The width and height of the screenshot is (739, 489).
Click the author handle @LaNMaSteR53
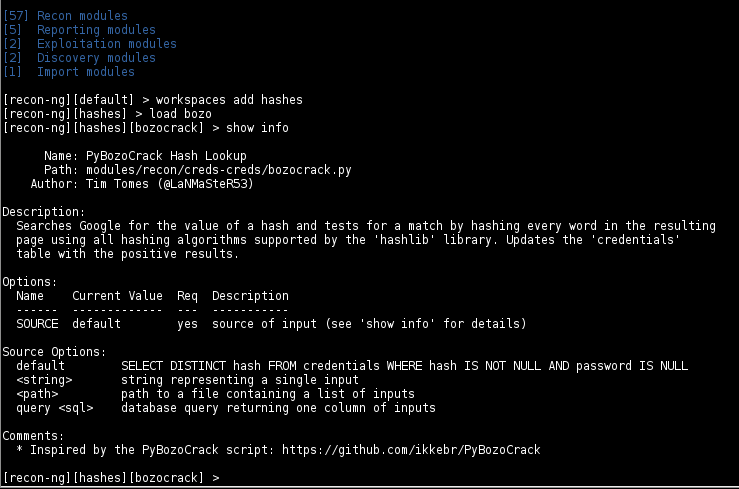[205, 184]
